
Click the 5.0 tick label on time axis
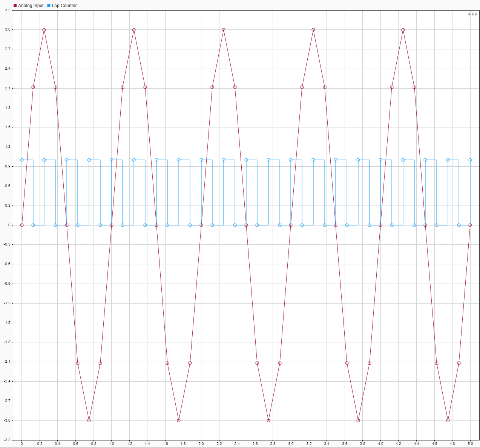point(470,444)
